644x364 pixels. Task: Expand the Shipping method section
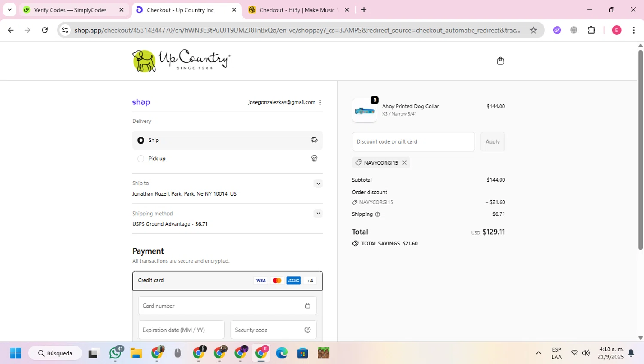tap(318, 214)
